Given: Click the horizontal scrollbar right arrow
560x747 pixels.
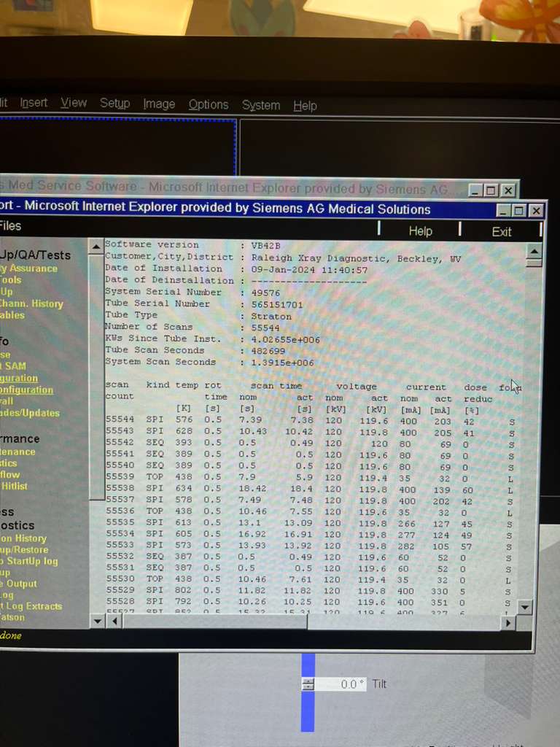Looking at the screenshot, I should click(507, 622).
